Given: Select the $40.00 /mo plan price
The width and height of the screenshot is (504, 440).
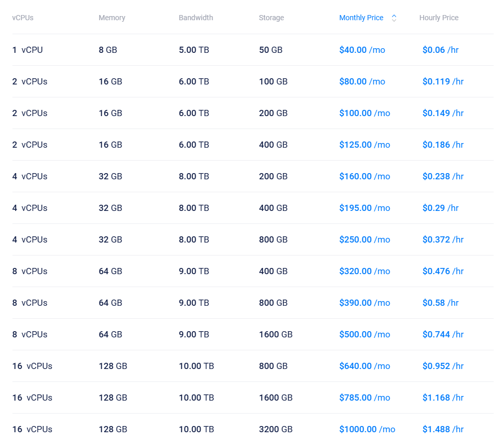Looking at the screenshot, I should click(362, 50).
